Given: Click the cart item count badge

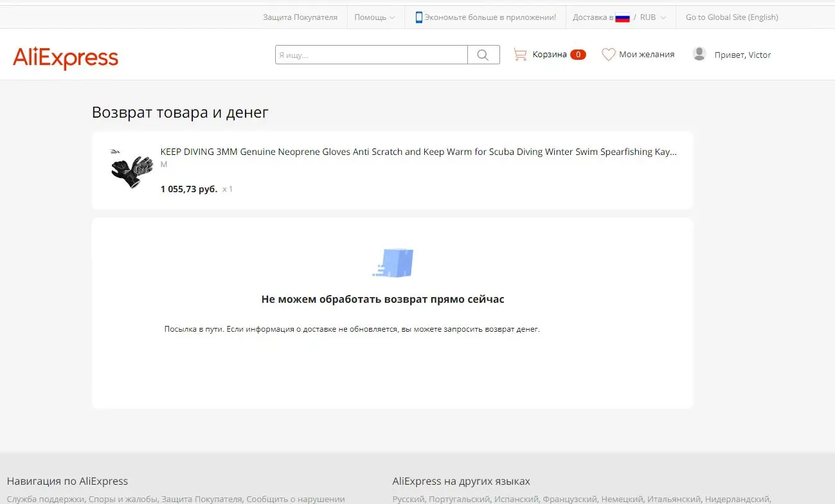Looking at the screenshot, I should [578, 55].
